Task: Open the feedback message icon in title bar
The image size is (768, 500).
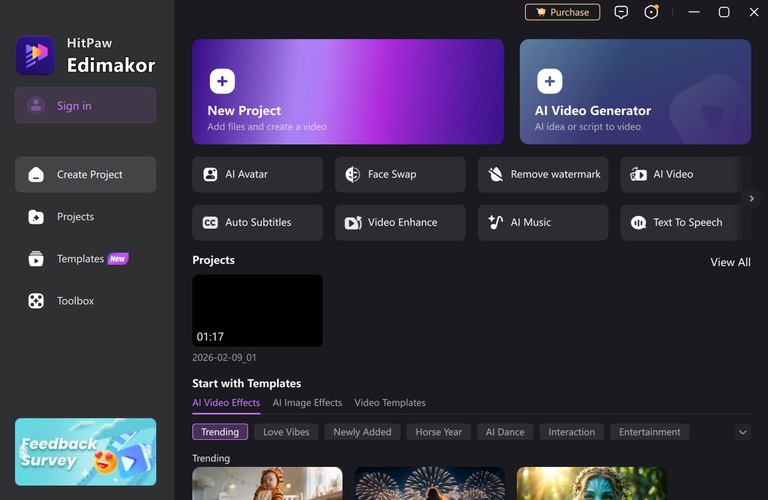Action: [621, 12]
